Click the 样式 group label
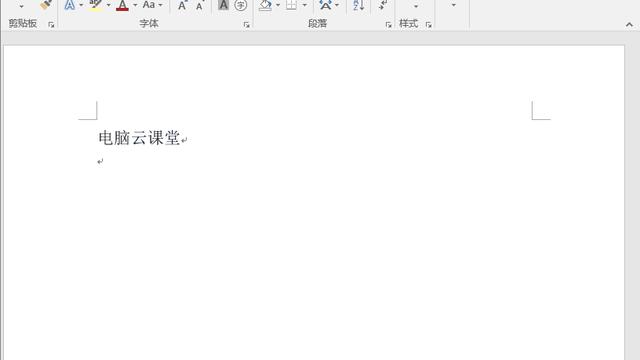This screenshot has width=640, height=360. 409,24
